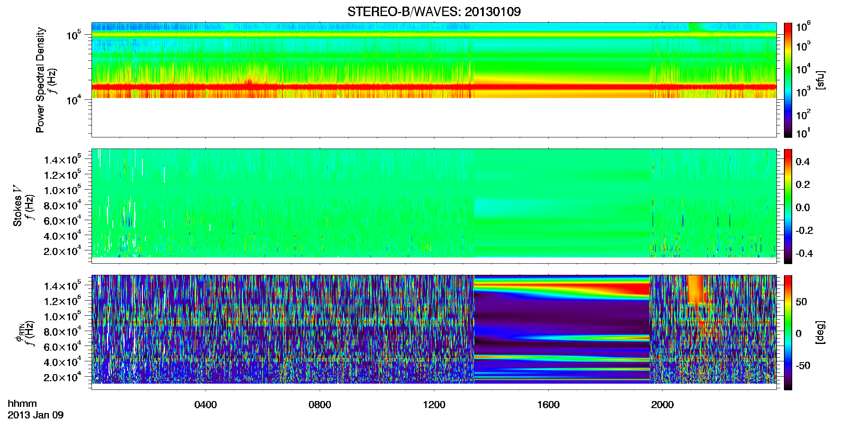The width and height of the screenshot is (868, 447).
Task: Click the STEREO-B/WAVES: 20130109 plot title
Action: point(434,12)
